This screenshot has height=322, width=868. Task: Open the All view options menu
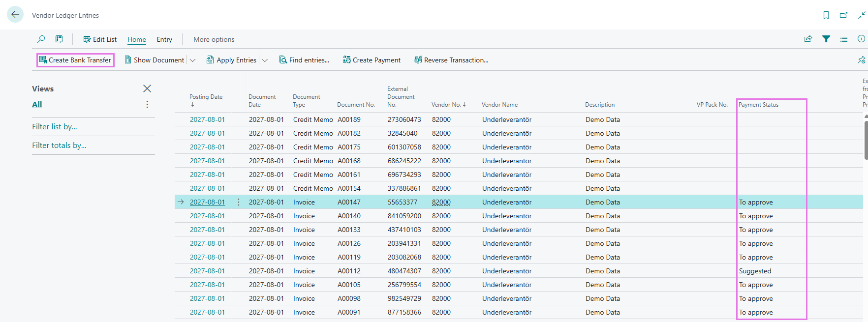pyautogui.click(x=147, y=104)
